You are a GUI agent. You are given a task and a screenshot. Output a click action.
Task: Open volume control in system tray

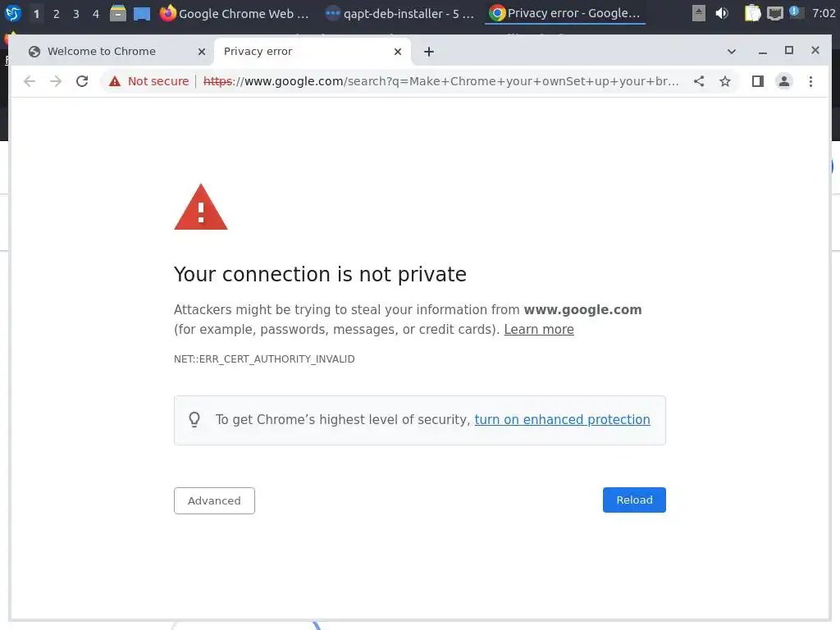tap(721, 13)
